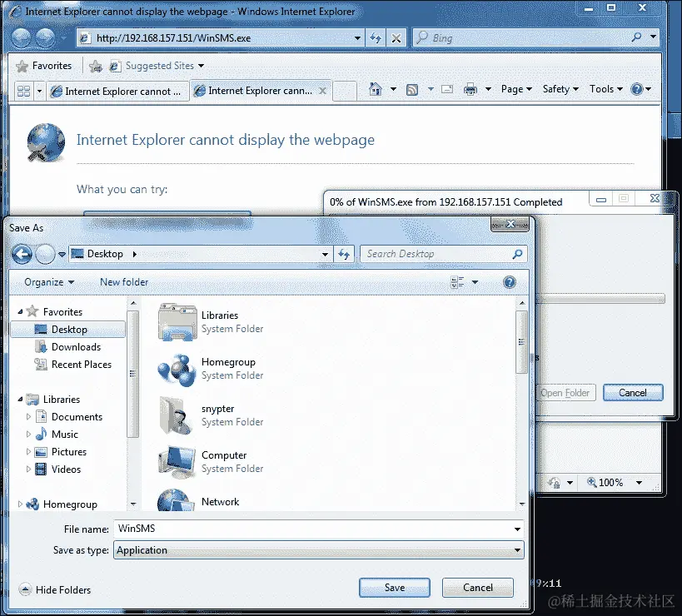The width and height of the screenshot is (682, 616).
Task: Open Quick Tabs grid icon
Action: click(x=23, y=91)
